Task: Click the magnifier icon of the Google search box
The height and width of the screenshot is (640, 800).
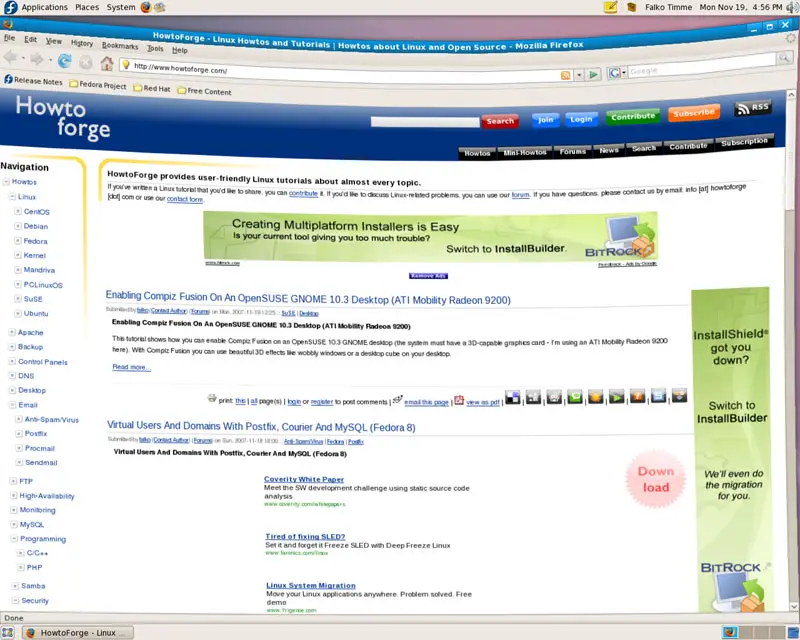Action: (x=784, y=59)
